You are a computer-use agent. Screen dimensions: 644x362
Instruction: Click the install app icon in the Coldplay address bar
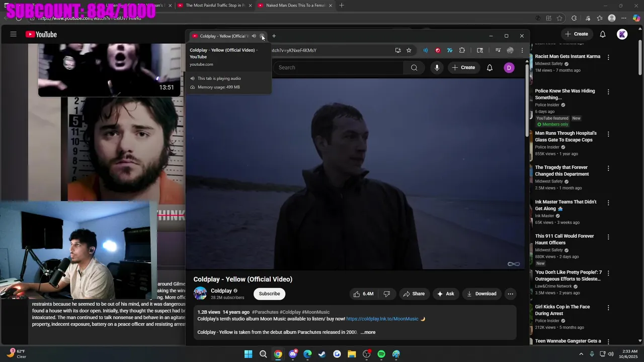(398, 50)
